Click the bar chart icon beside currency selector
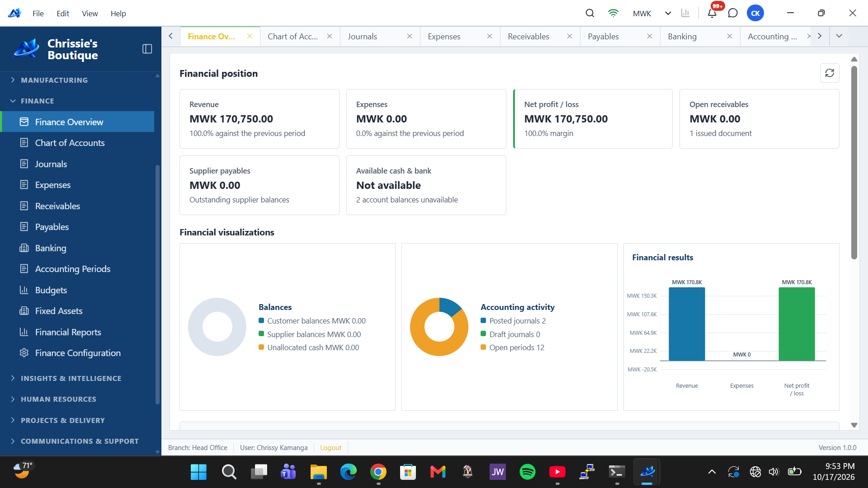Image resolution: width=868 pixels, height=488 pixels. click(x=685, y=13)
